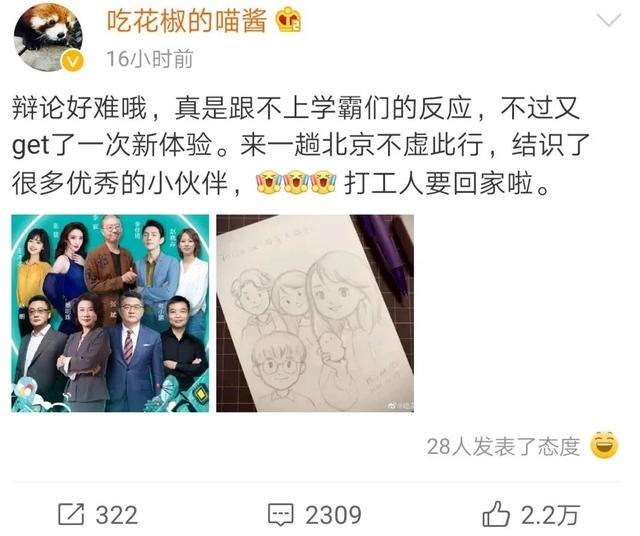Screen dimensions: 640x536
Task: Toggle the thumbs-up like icon
Action: click(x=496, y=514)
